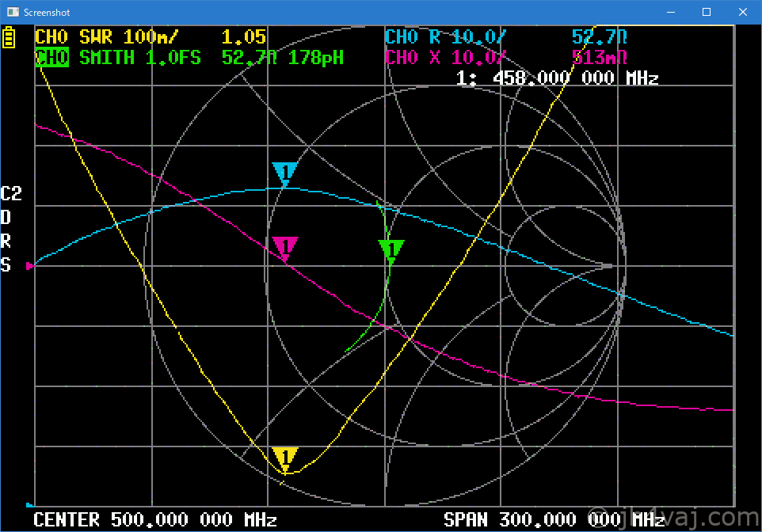Image resolution: width=762 pixels, height=532 pixels.
Task: Select the magenta reactance marker 1
Action: [284, 247]
